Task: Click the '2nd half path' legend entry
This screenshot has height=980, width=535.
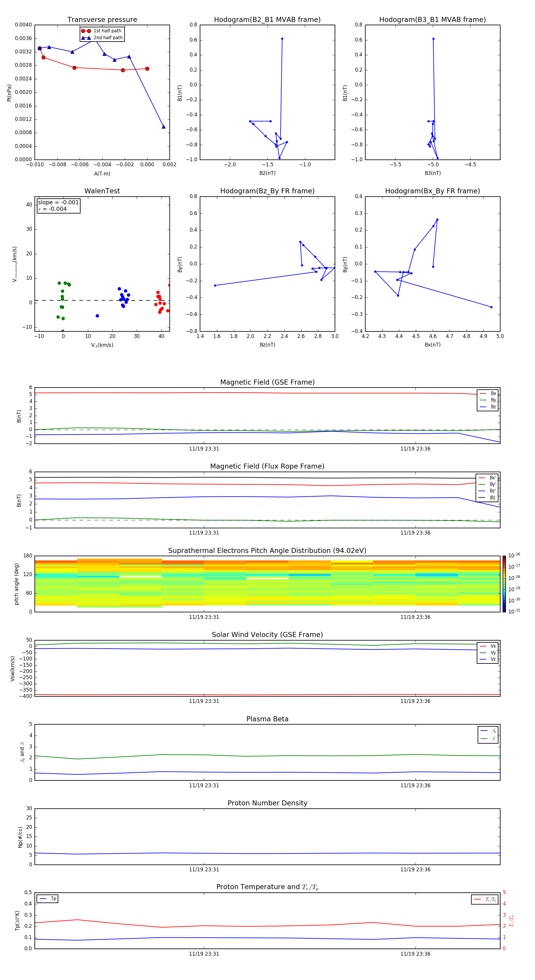Action: click(102, 38)
